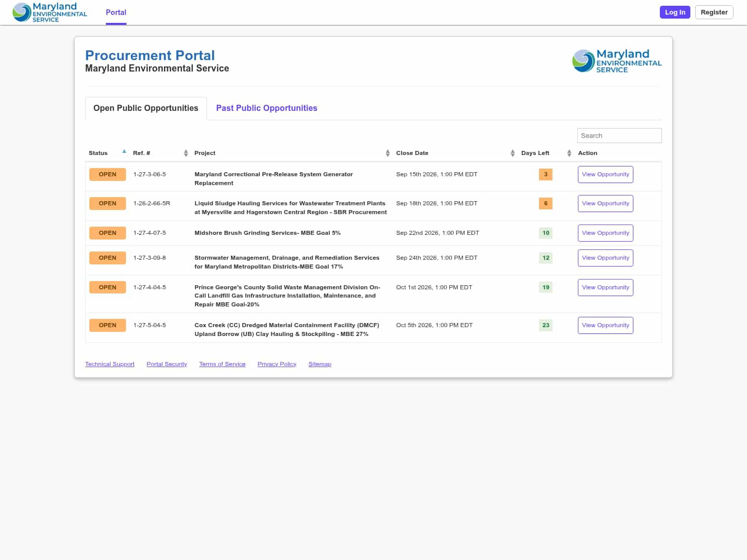The height and width of the screenshot is (560, 747).
Task: Click the Midshore Brush Grinding Services project title
Action: 267,233
